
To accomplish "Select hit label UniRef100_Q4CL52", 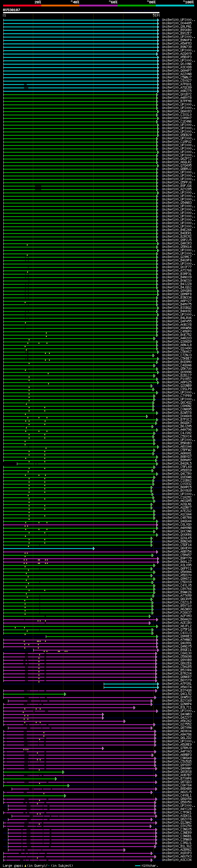I will [x=177, y=694].
